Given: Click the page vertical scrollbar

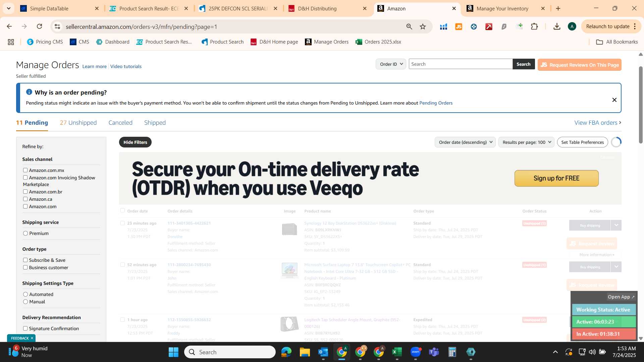Looking at the screenshot, I should (x=641, y=105).
